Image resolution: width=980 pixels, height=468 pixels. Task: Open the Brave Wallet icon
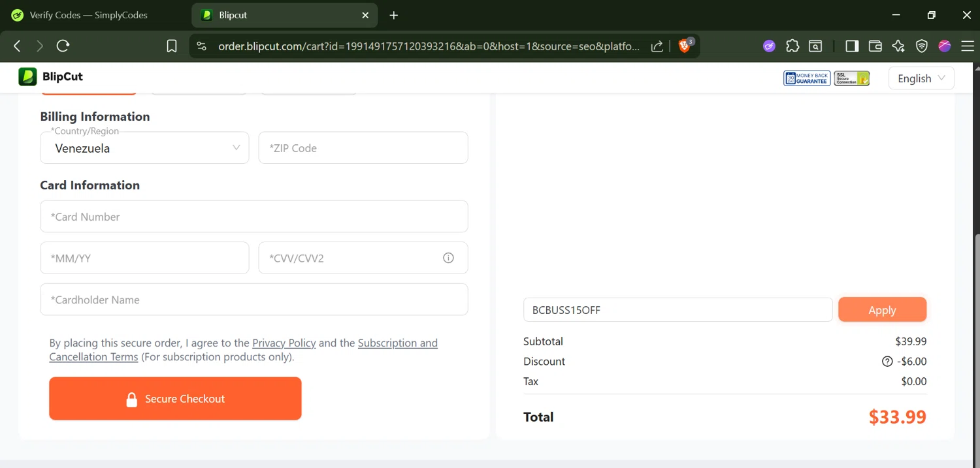[875, 46]
